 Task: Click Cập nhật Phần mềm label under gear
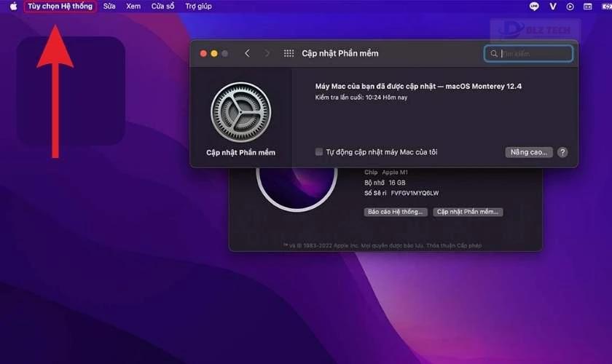241,153
